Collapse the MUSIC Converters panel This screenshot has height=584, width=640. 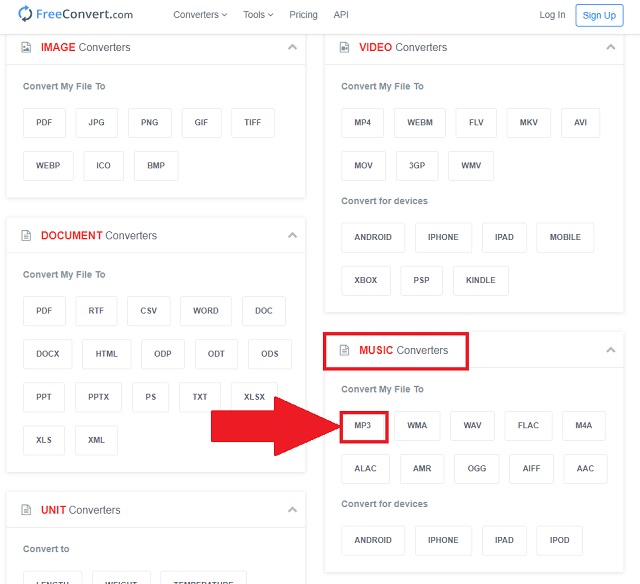[x=611, y=350]
